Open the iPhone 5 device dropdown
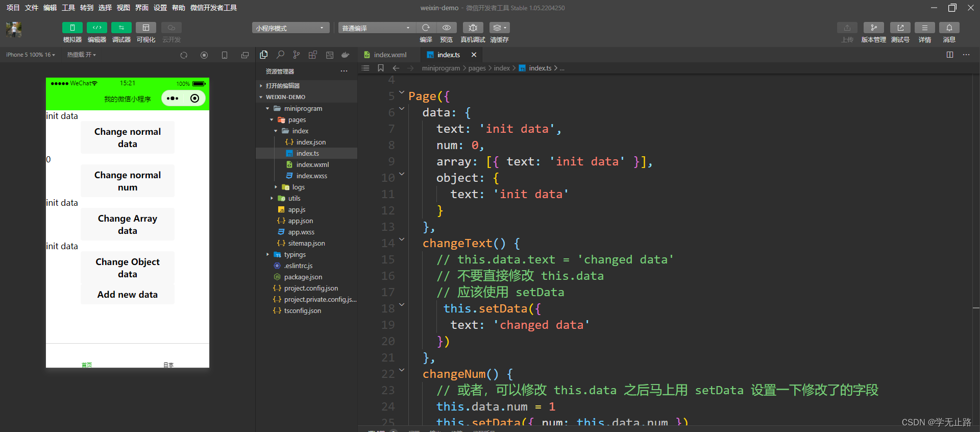The height and width of the screenshot is (432, 980). [31, 55]
